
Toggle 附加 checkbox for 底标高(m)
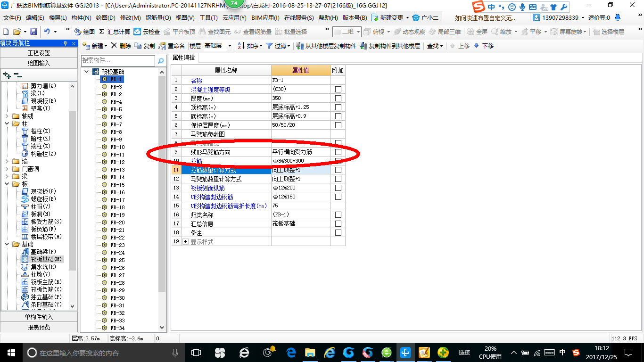point(338,116)
